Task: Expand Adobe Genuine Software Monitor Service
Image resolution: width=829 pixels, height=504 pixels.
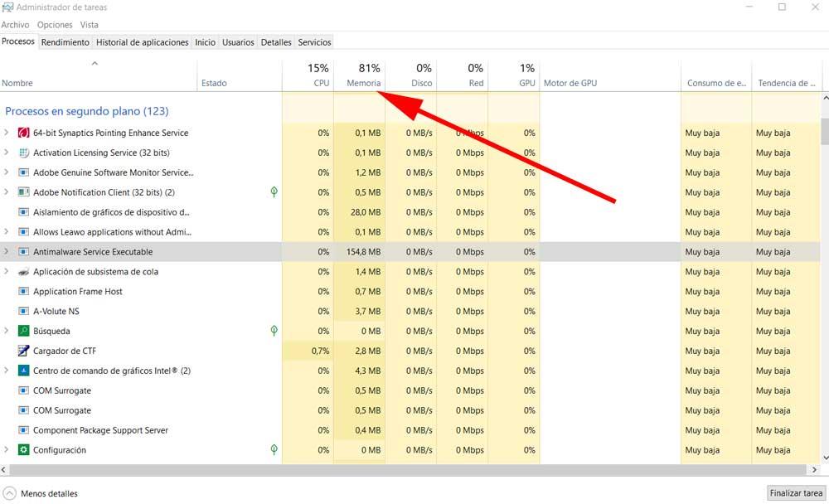Action: coord(7,172)
